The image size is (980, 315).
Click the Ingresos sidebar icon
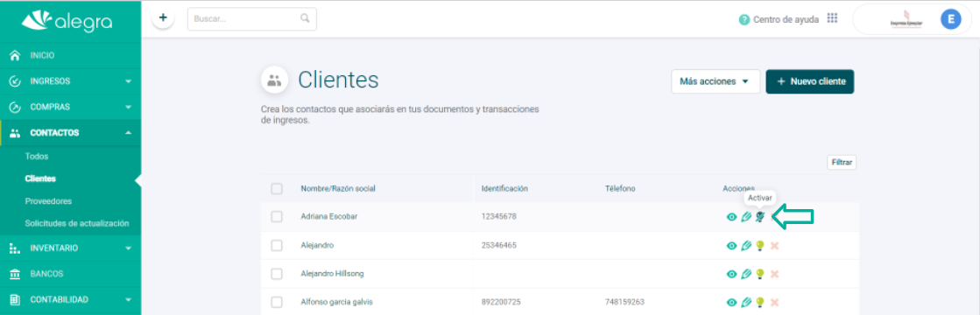[16, 81]
